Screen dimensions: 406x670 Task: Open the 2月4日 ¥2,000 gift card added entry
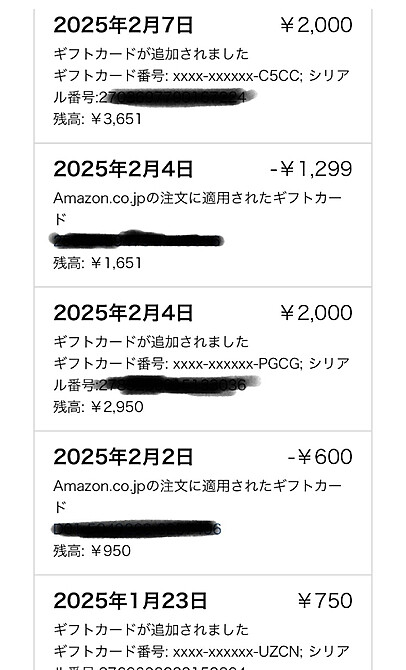(x=203, y=359)
